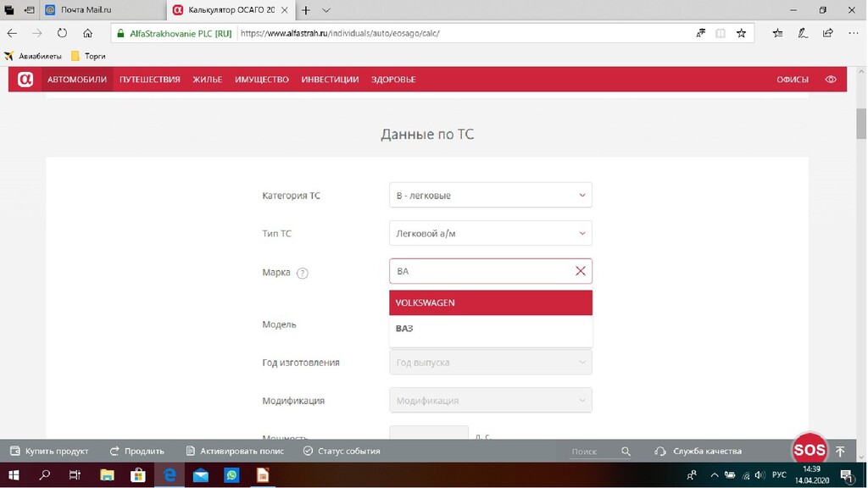Add page to favorites star
The height and width of the screenshot is (488, 868).
(x=741, y=33)
